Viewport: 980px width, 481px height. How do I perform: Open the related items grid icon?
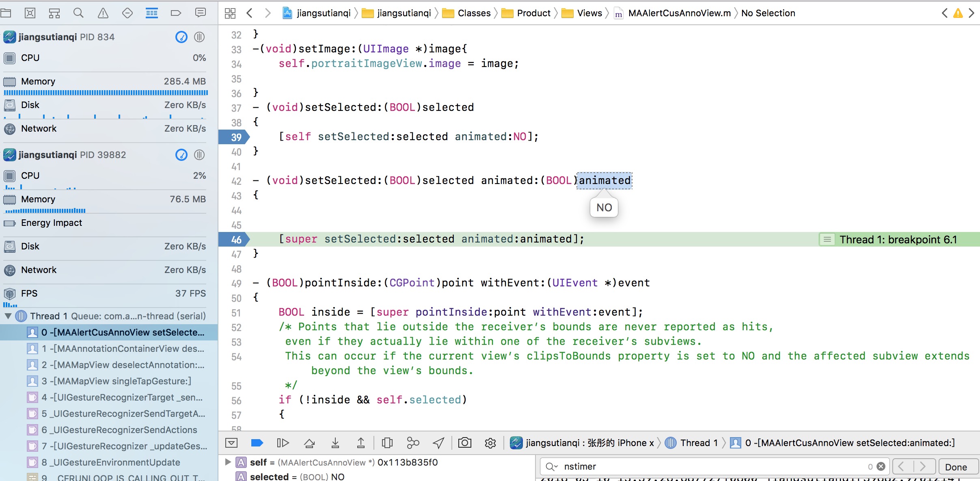click(230, 13)
